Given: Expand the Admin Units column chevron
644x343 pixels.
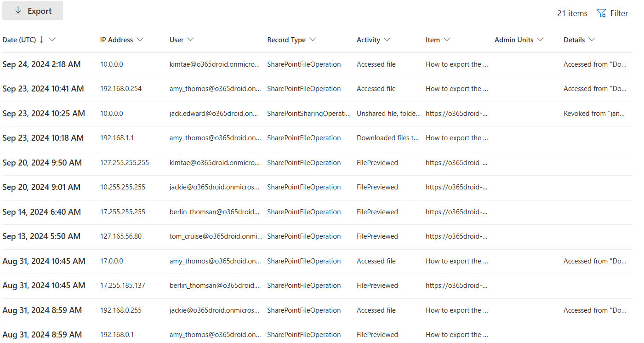Looking at the screenshot, I should pyautogui.click(x=541, y=40).
